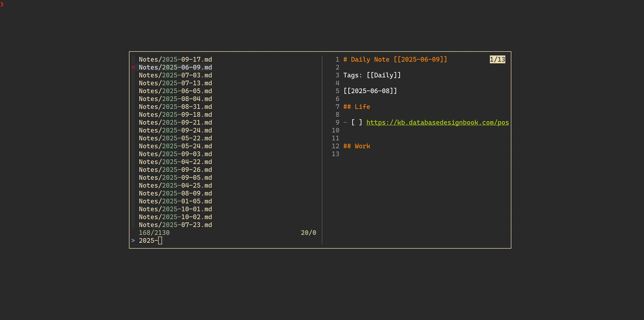Select Notes/2025-09-24.md result

(175, 130)
